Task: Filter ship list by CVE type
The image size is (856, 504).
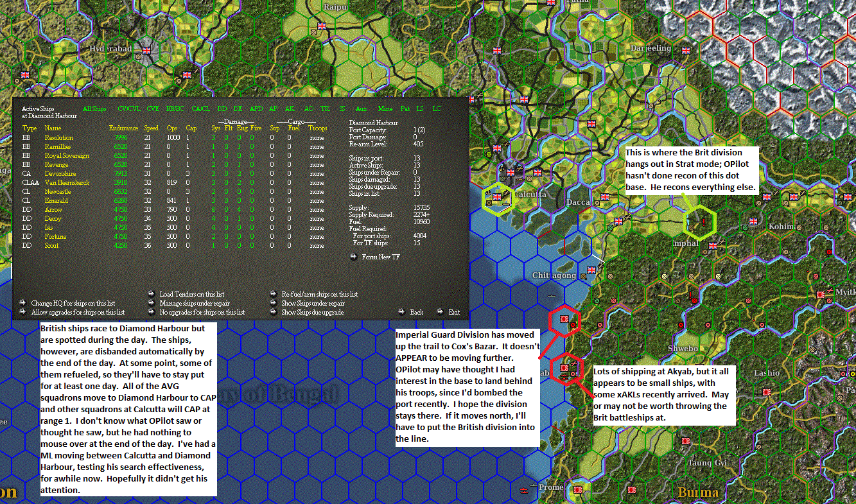Action: tap(153, 109)
